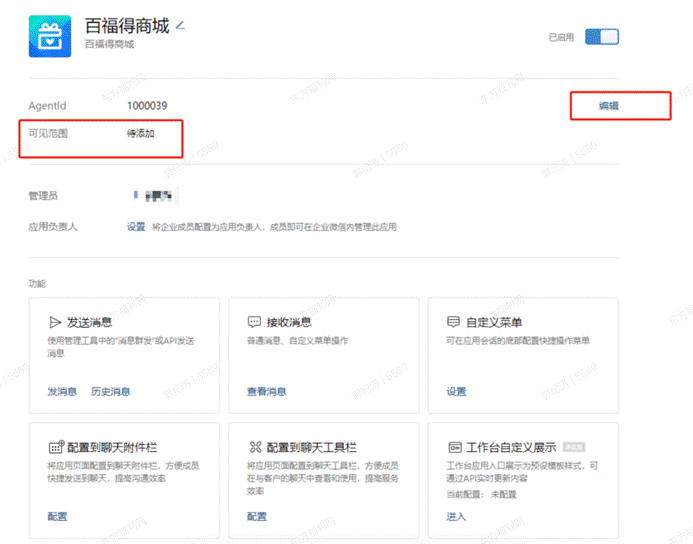The width and height of the screenshot is (693, 544).
Task: Click 配置 under 配置到聊天工具栏
Action: pos(256,516)
